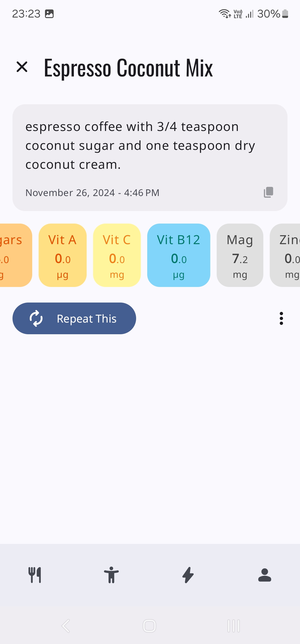
Task: Tap the Android back navigation button
Action: tap(66, 626)
